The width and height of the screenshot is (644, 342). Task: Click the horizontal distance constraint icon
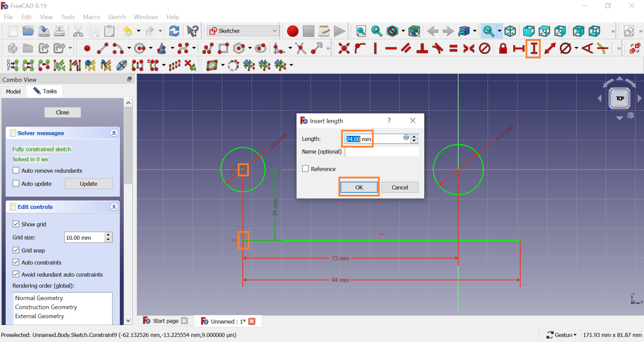(x=519, y=49)
